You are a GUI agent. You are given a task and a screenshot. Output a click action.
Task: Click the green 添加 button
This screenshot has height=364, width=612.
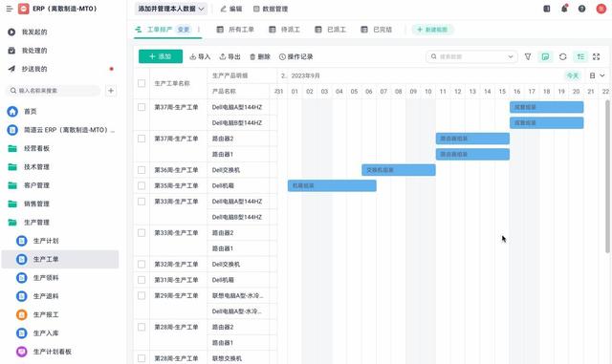(x=161, y=56)
